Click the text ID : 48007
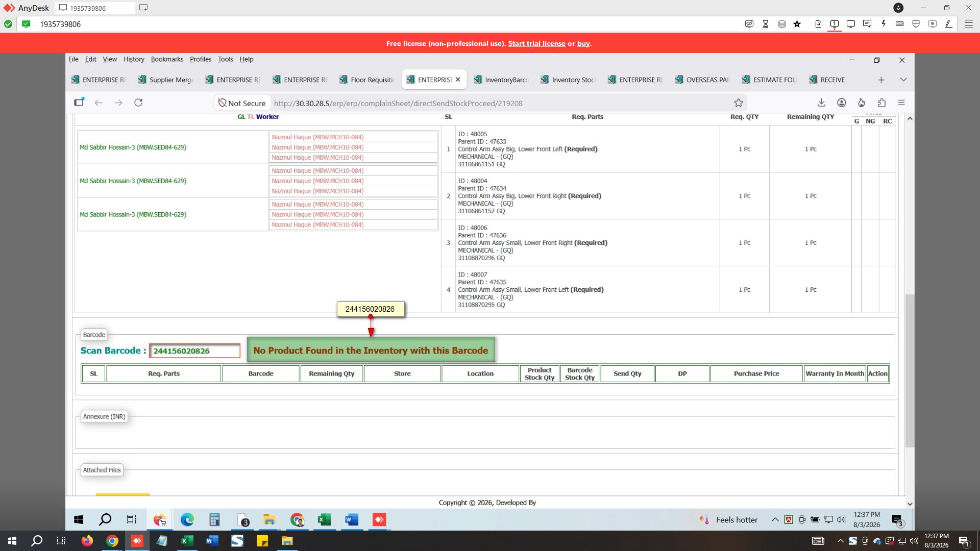The width and height of the screenshot is (980, 551). (x=473, y=274)
